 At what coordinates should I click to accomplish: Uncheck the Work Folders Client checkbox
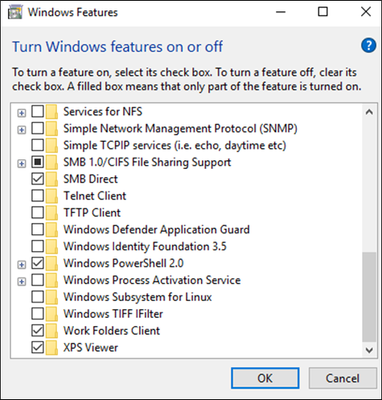pyautogui.click(x=38, y=331)
